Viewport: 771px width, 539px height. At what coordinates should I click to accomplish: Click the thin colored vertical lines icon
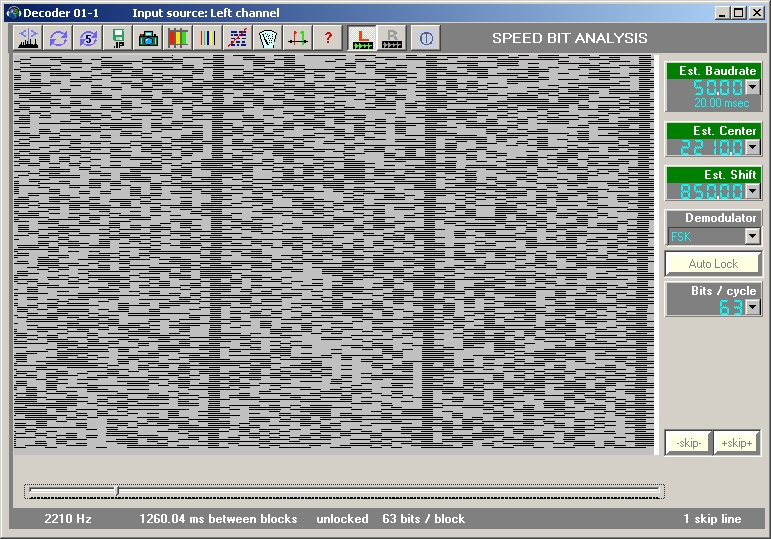(208, 39)
